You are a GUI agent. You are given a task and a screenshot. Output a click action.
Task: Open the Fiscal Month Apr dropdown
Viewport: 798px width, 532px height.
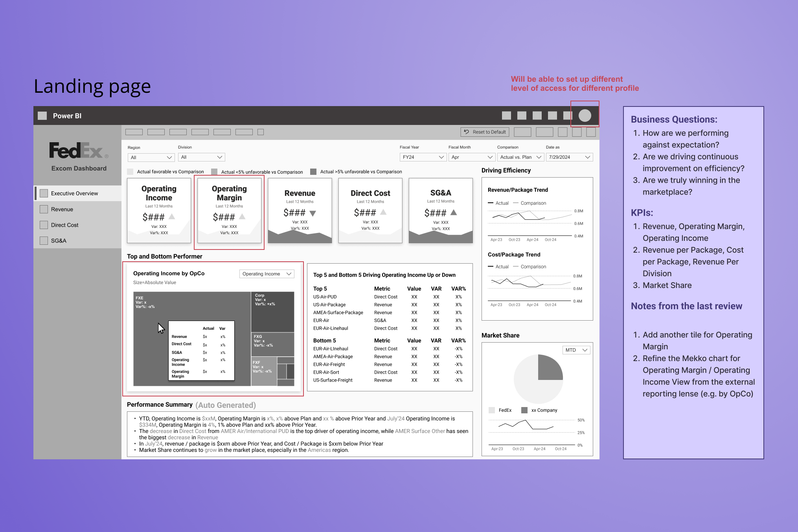pos(472,157)
